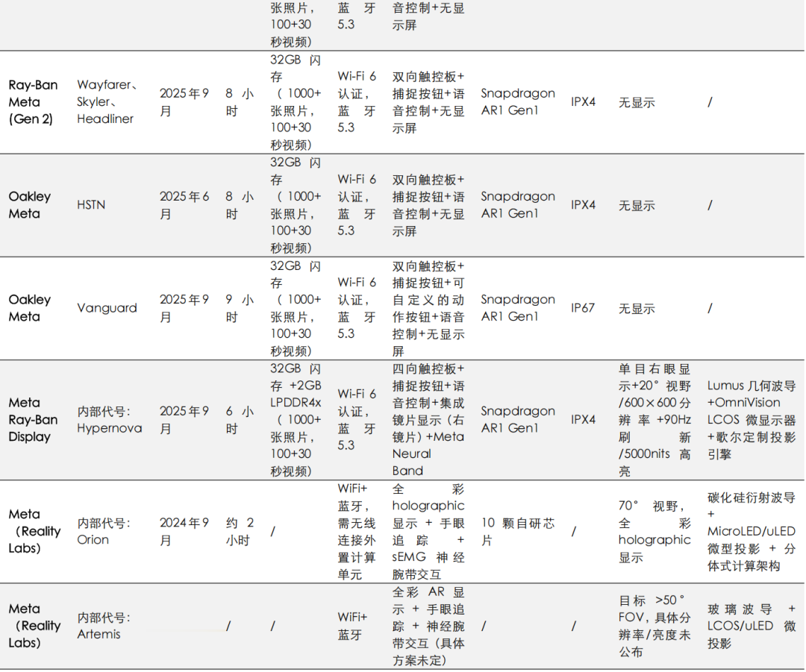Click the '内部代号: Artemis' cell
Viewport: 806px width, 672px height.
(103, 625)
